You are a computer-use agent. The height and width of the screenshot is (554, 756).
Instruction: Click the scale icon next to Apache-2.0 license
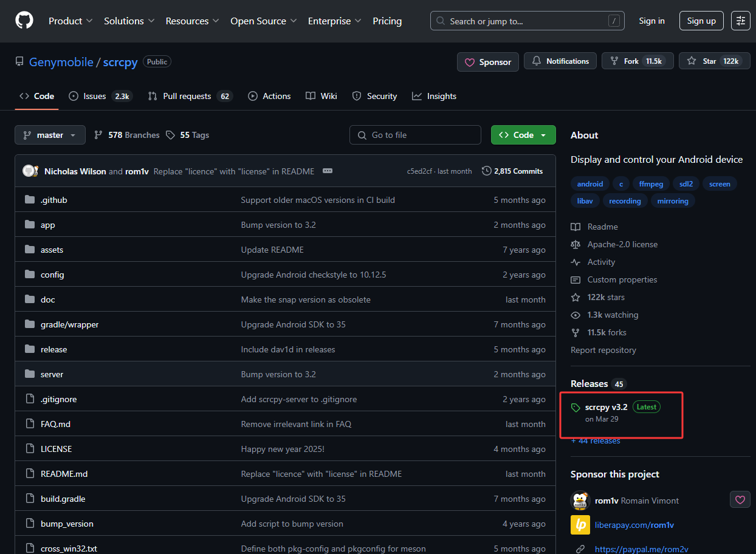coord(576,244)
